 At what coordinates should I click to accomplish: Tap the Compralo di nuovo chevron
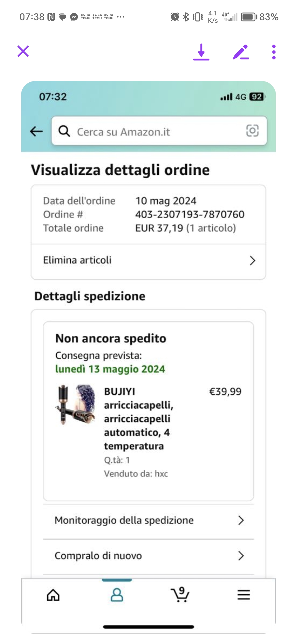tap(241, 556)
